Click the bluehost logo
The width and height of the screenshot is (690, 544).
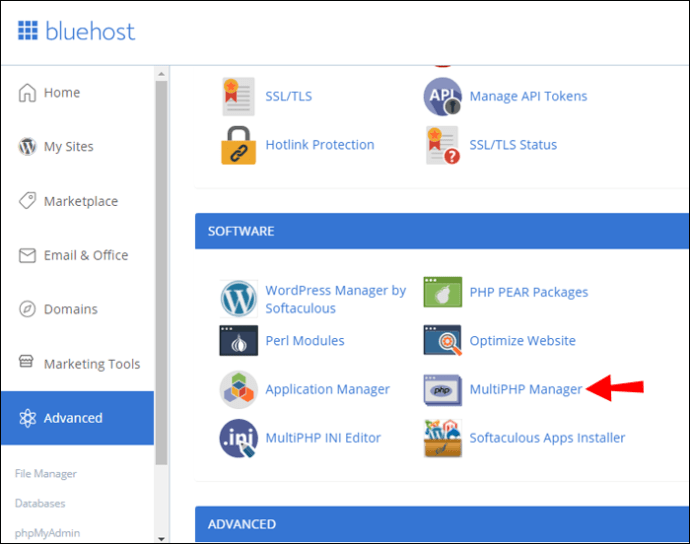76,31
